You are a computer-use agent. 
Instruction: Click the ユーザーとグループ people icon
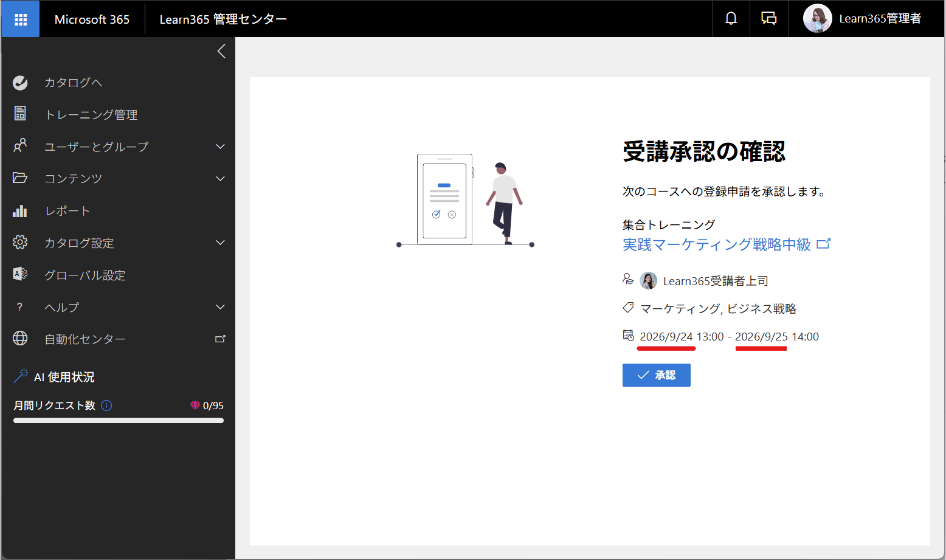click(20, 146)
